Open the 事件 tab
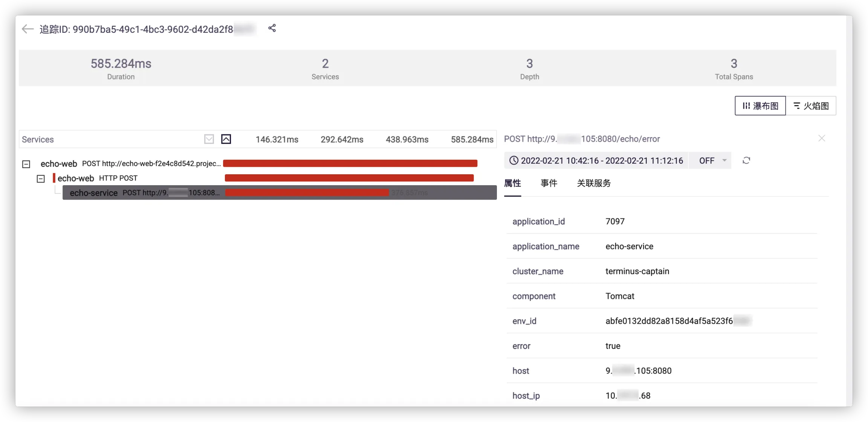The width and height of the screenshot is (868, 422). (x=549, y=183)
